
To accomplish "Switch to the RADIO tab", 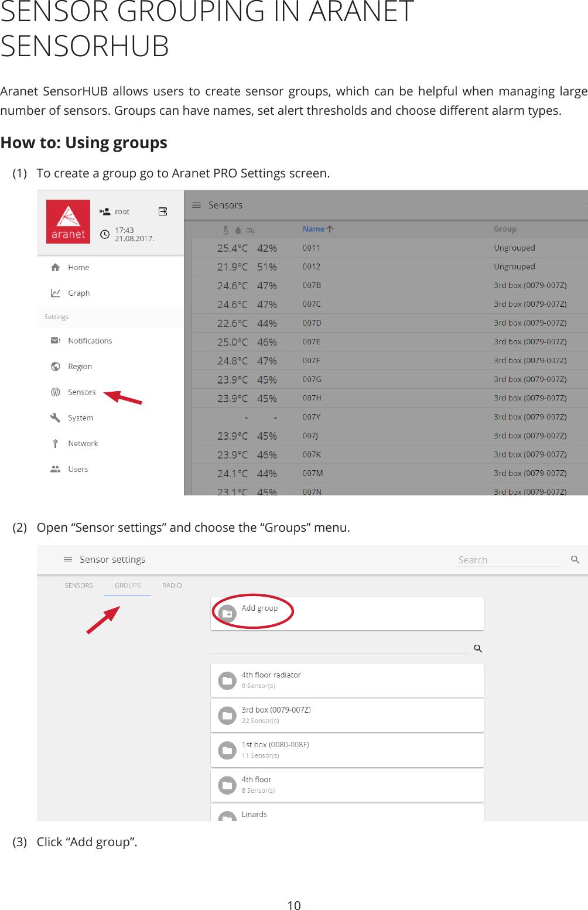I will click(x=172, y=586).
